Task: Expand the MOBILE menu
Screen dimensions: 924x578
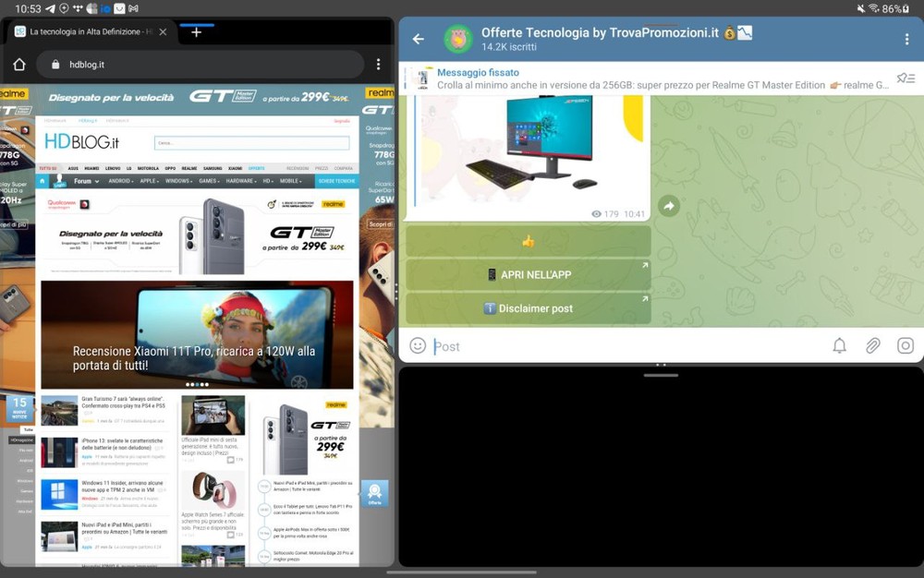Action: (x=290, y=181)
